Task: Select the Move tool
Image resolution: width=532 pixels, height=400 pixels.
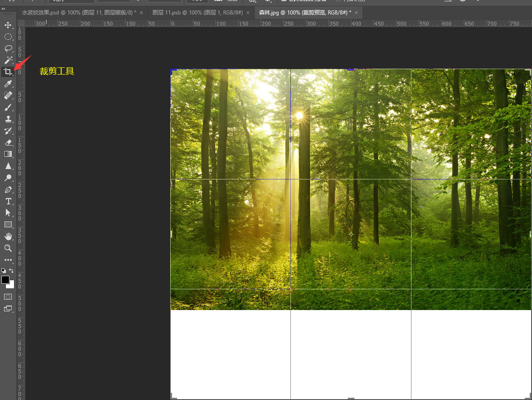Action: pos(8,25)
